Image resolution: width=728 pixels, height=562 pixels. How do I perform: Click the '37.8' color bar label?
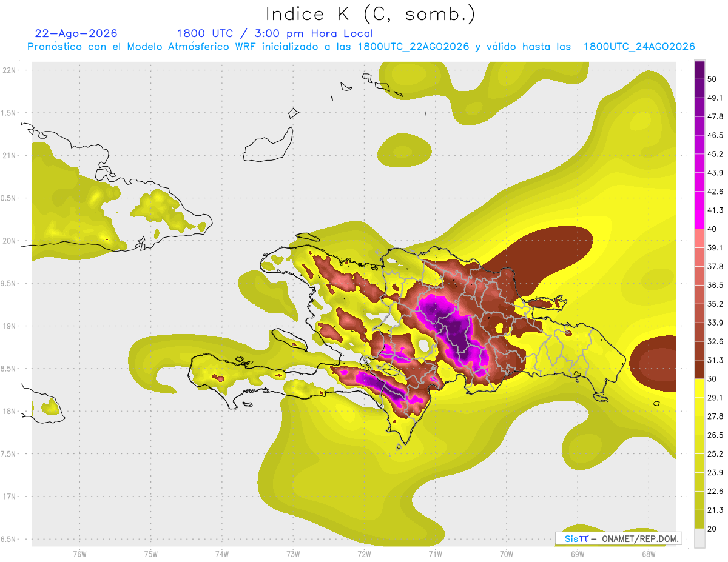(715, 266)
